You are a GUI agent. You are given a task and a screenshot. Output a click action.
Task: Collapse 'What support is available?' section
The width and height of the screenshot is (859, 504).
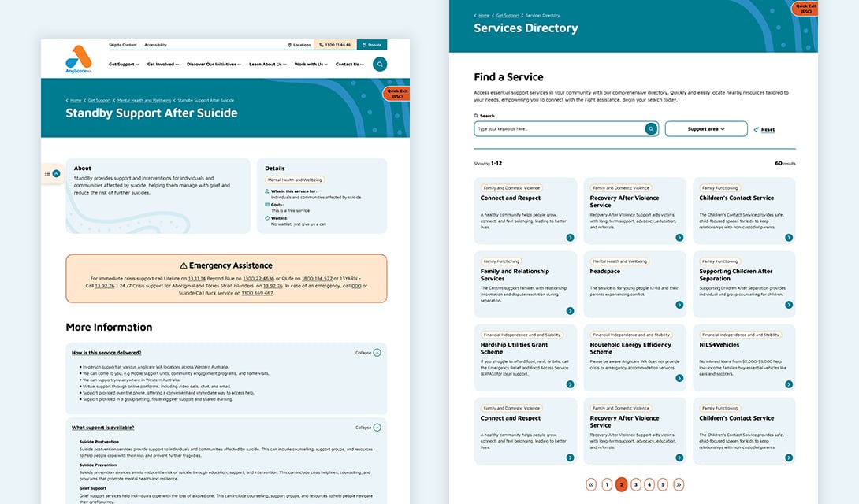(377, 428)
